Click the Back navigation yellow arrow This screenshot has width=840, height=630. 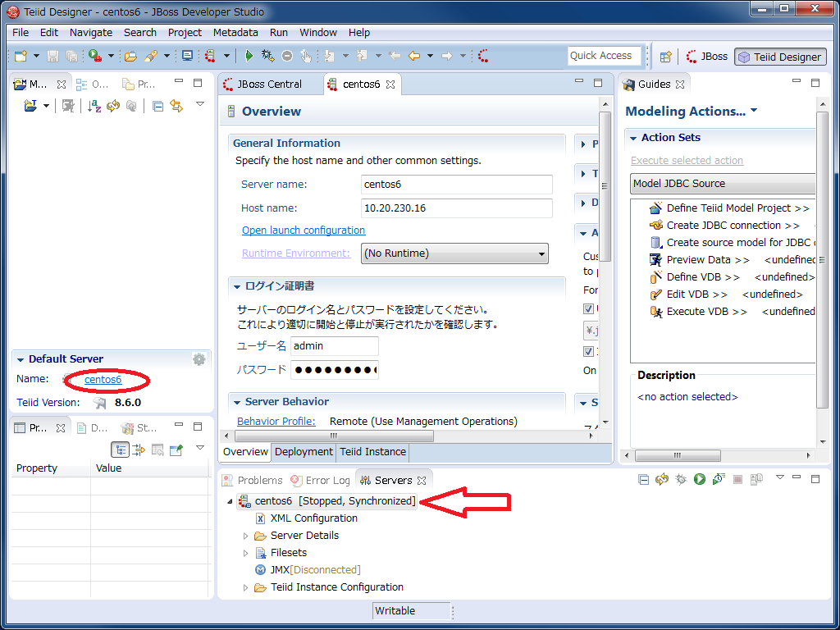coord(413,56)
